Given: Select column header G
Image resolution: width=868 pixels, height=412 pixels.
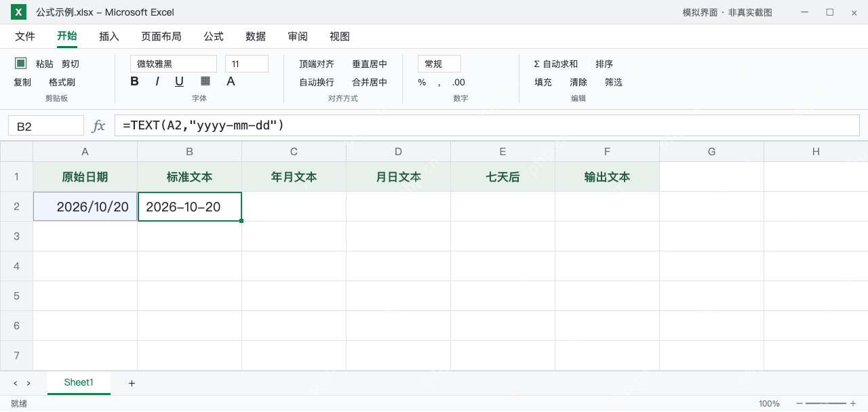Looking at the screenshot, I should click(712, 152).
